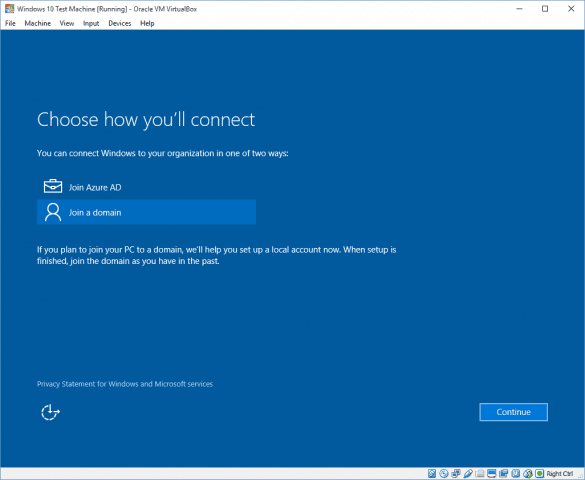Click the USB devices status icon
This screenshot has width=585, height=480.
[x=468, y=474]
